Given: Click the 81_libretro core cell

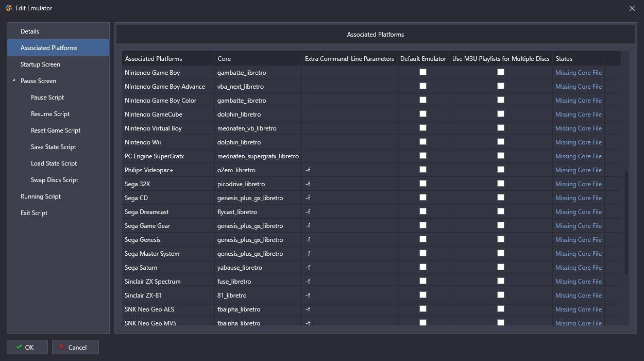Looking at the screenshot, I should point(258,296).
